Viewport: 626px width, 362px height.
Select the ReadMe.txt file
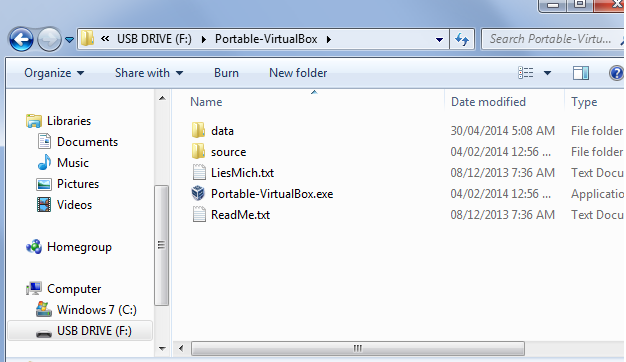(240, 215)
